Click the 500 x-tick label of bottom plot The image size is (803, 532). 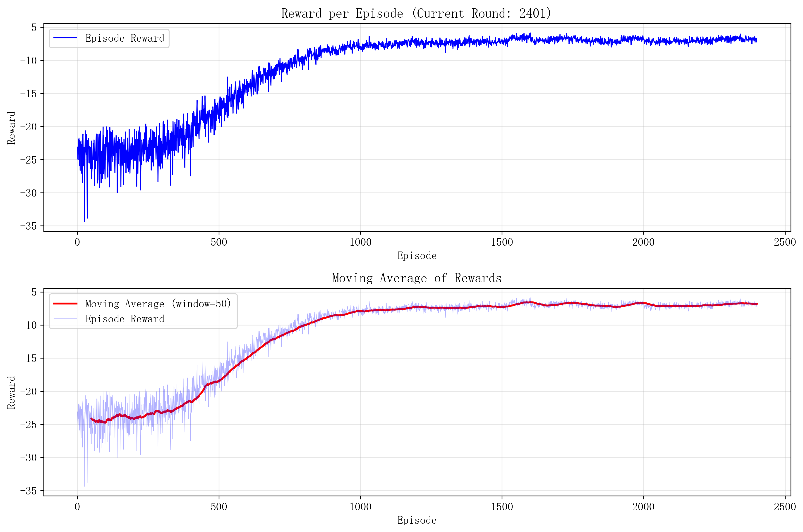pyautogui.click(x=219, y=507)
